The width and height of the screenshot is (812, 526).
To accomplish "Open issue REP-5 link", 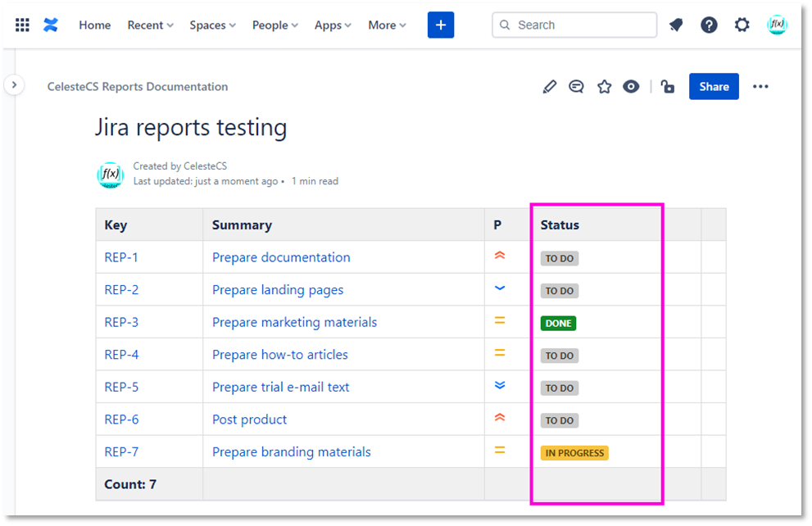I will click(122, 388).
